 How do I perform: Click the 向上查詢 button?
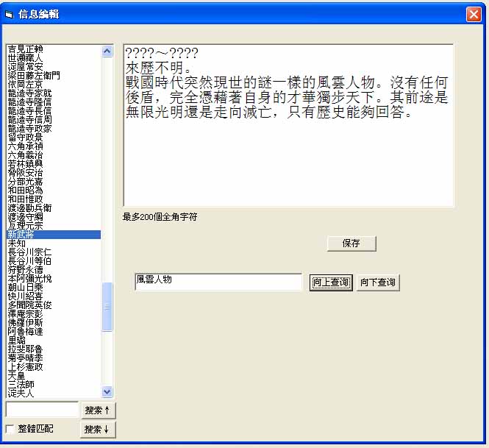point(331,282)
